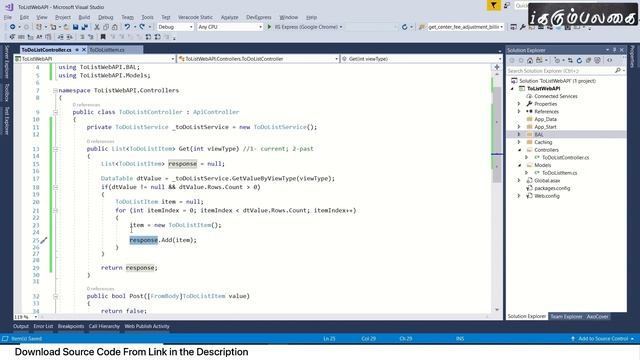Collapse the Controllers folder node

click(x=519, y=150)
